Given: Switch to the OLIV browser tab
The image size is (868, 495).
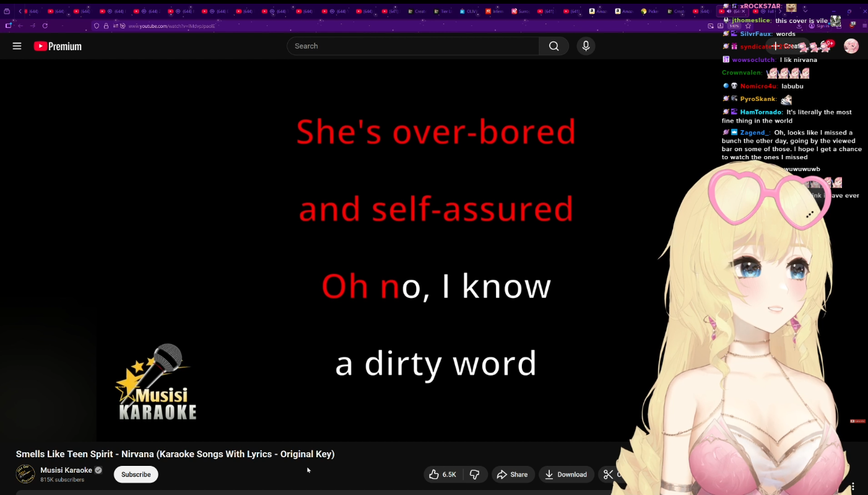Looking at the screenshot, I should [x=469, y=11].
